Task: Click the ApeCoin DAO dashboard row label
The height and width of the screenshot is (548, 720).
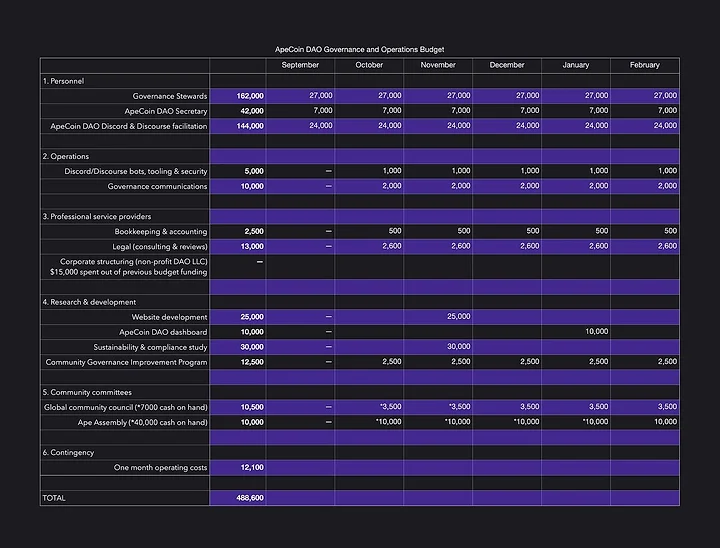Action: click(163, 332)
